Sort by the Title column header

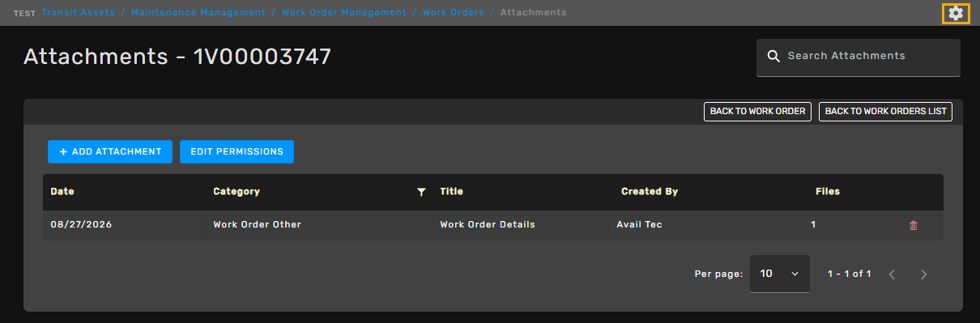[451, 192]
